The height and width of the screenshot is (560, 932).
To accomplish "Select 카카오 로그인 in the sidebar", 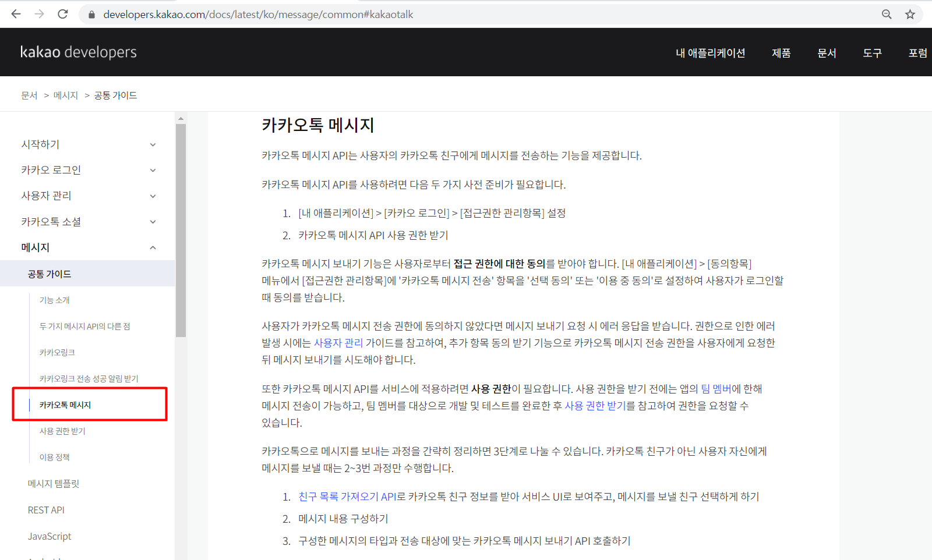I will (51, 170).
